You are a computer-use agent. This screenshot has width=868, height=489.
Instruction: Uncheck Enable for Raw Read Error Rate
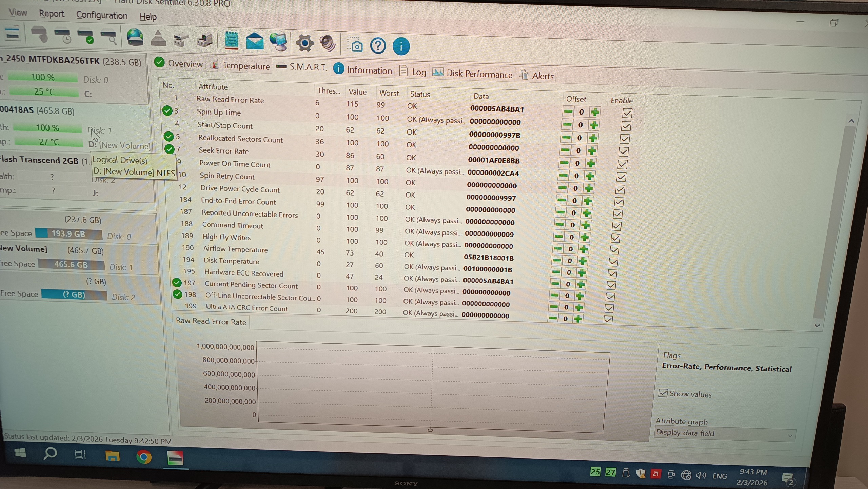[627, 113]
